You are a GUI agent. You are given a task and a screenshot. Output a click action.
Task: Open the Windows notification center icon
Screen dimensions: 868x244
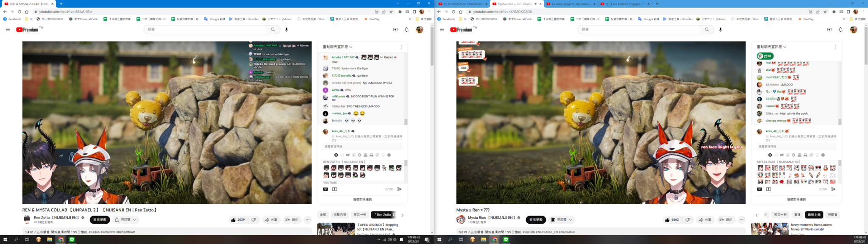427,240
